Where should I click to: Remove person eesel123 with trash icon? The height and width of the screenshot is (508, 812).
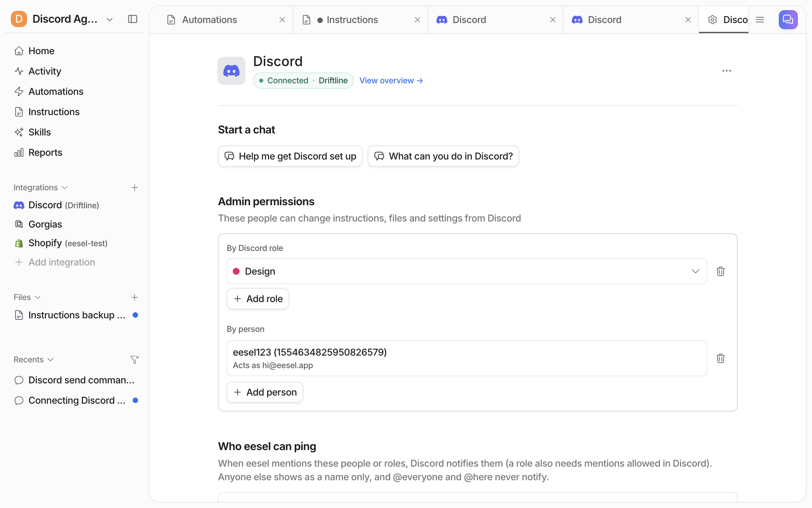(720, 358)
